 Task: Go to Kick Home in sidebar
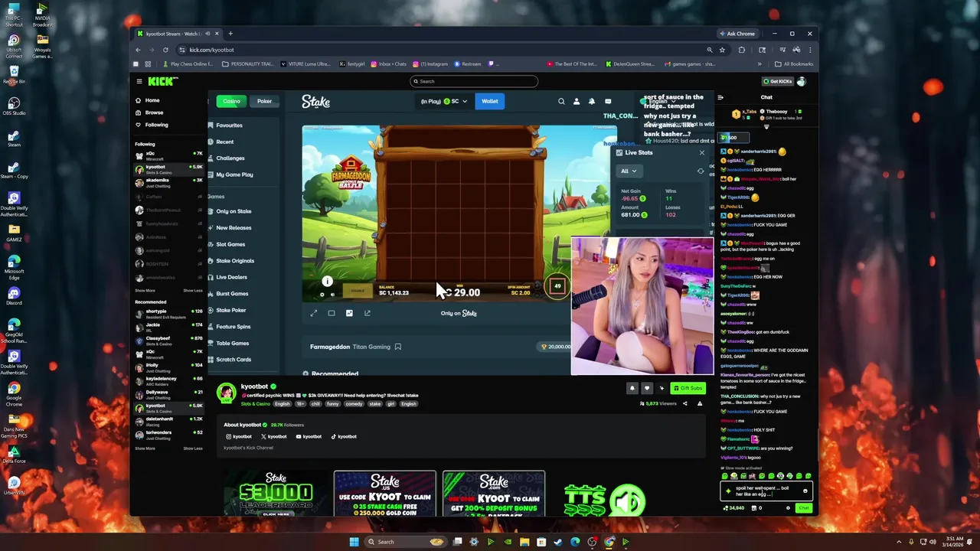(147, 100)
